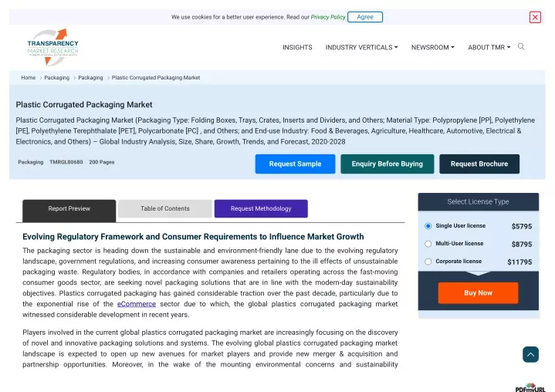Viewport: 555px width, 392px height.
Task: Click the orange Buy Now button
Action: (478, 293)
